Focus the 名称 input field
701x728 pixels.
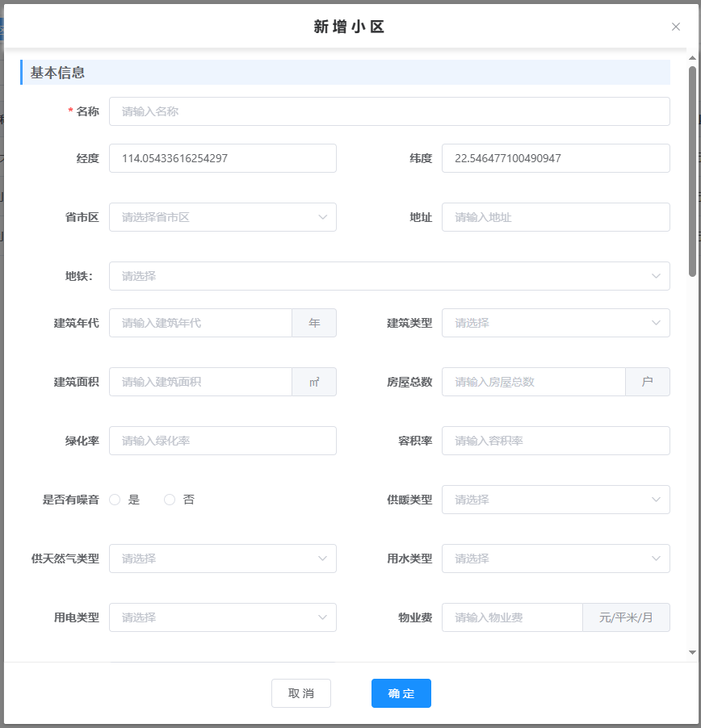(388, 111)
